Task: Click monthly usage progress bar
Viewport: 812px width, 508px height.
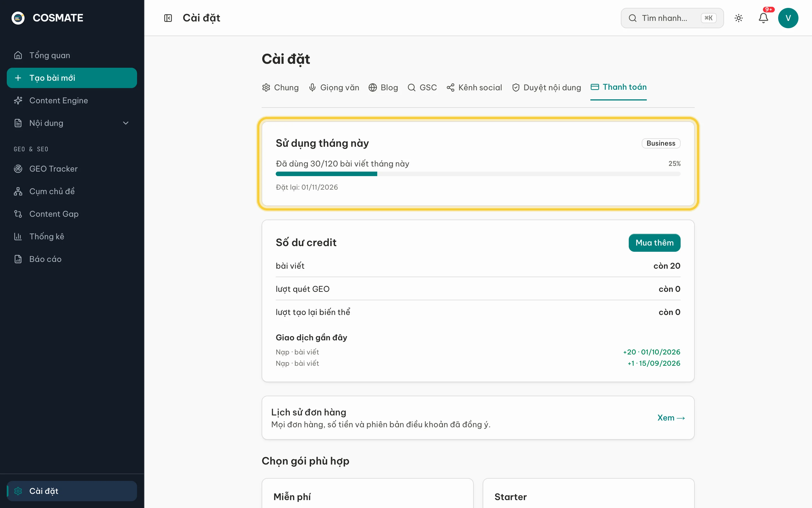Action: click(478, 174)
